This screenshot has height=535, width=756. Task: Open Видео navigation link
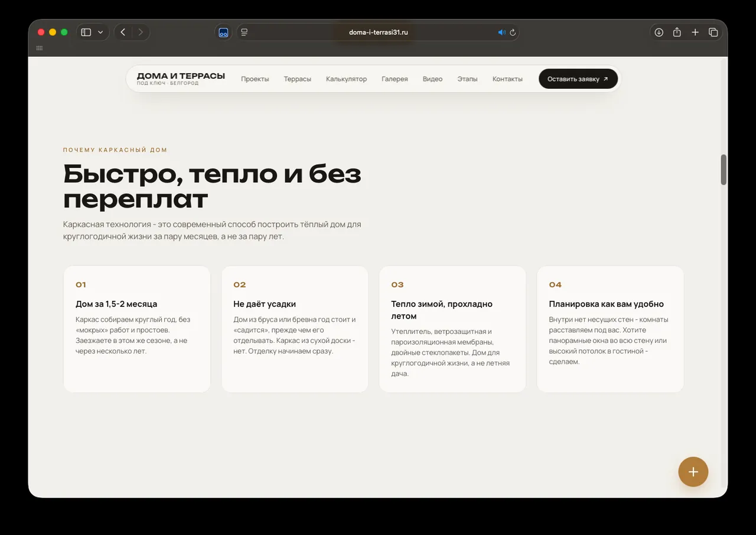(x=432, y=79)
